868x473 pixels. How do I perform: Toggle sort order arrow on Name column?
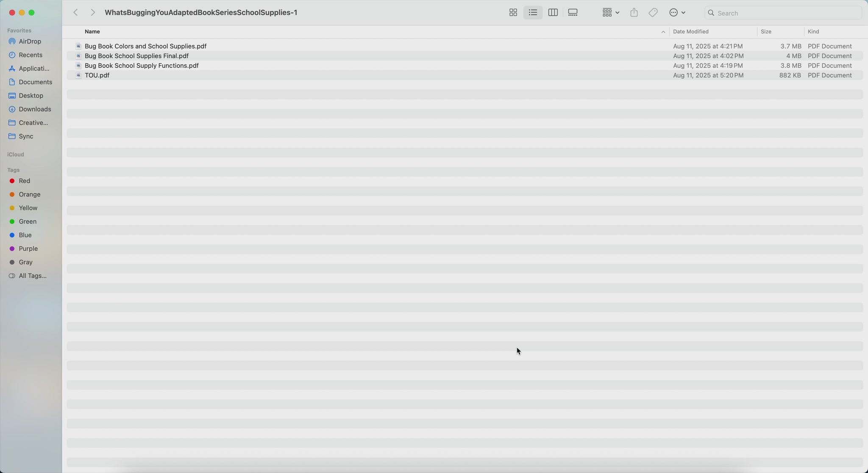(x=663, y=32)
